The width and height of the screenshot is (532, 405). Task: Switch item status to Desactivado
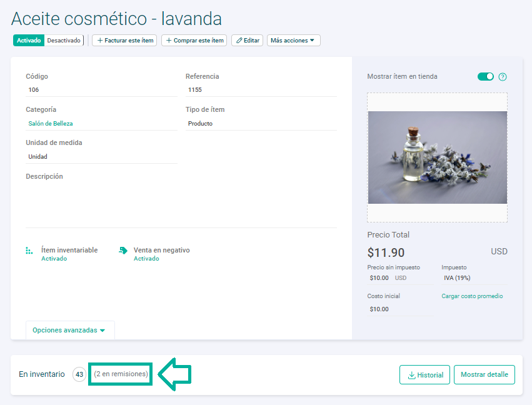coord(63,40)
